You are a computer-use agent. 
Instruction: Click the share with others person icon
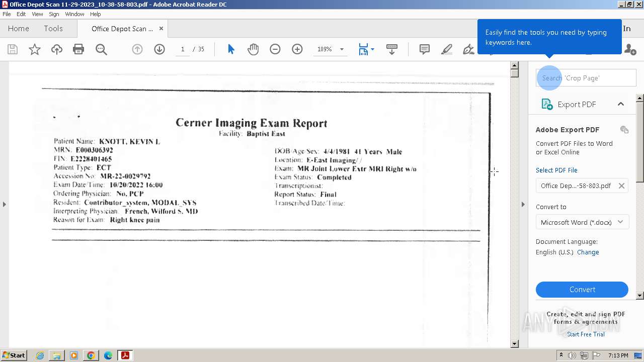click(630, 49)
